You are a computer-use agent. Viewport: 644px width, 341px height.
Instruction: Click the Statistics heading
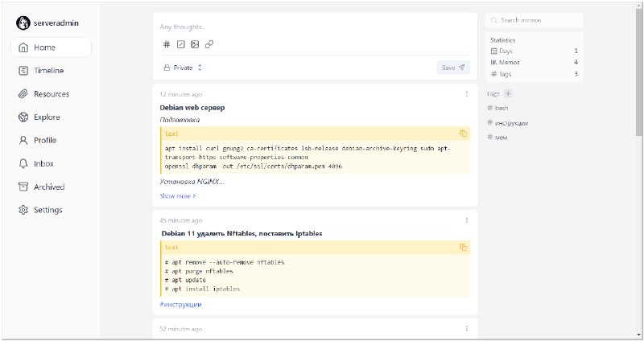click(x=502, y=40)
